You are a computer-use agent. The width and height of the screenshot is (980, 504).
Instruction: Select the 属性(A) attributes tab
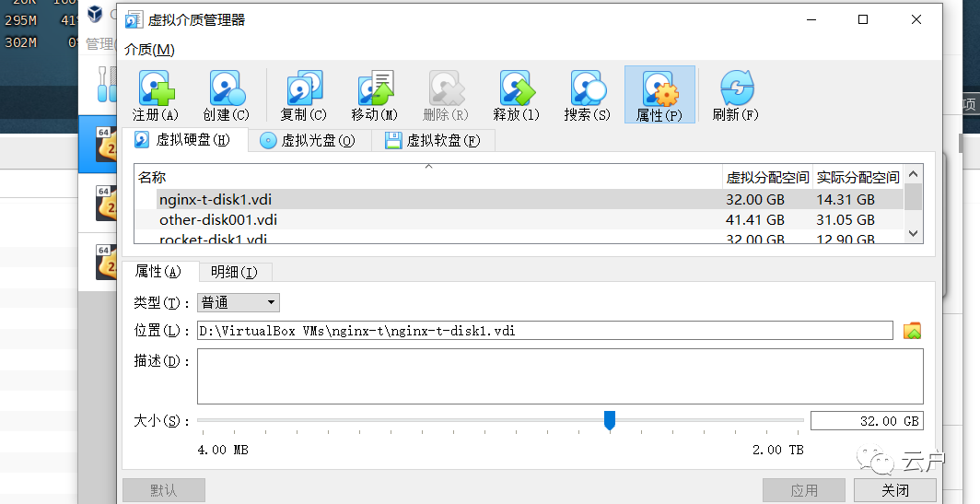click(158, 272)
